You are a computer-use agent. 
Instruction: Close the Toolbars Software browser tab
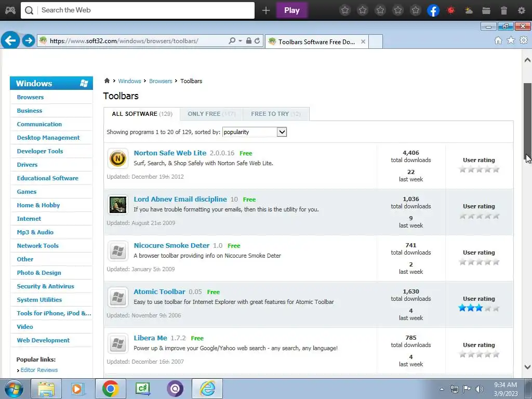(x=363, y=42)
